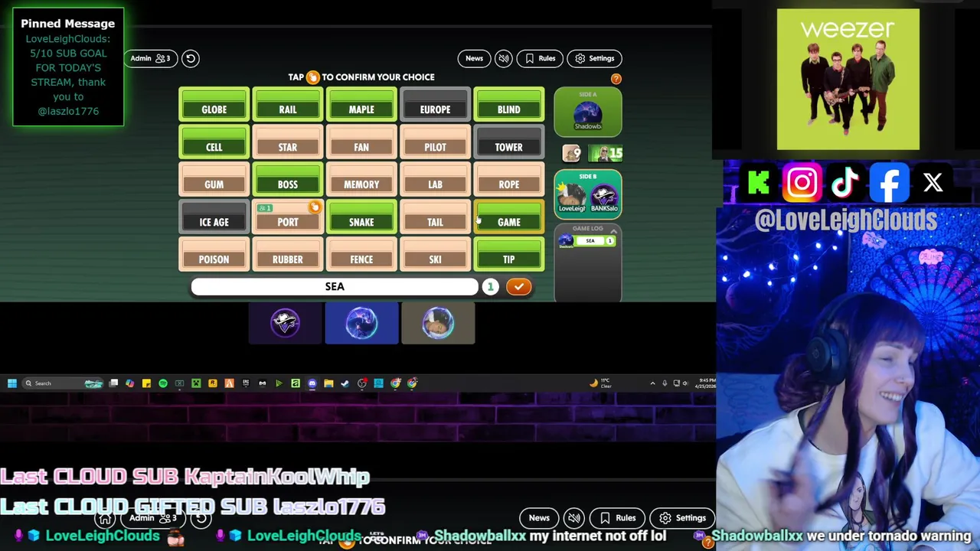Click the revealed GLOBE card
Viewport: 980px width, 551px height.
tap(214, 106)
